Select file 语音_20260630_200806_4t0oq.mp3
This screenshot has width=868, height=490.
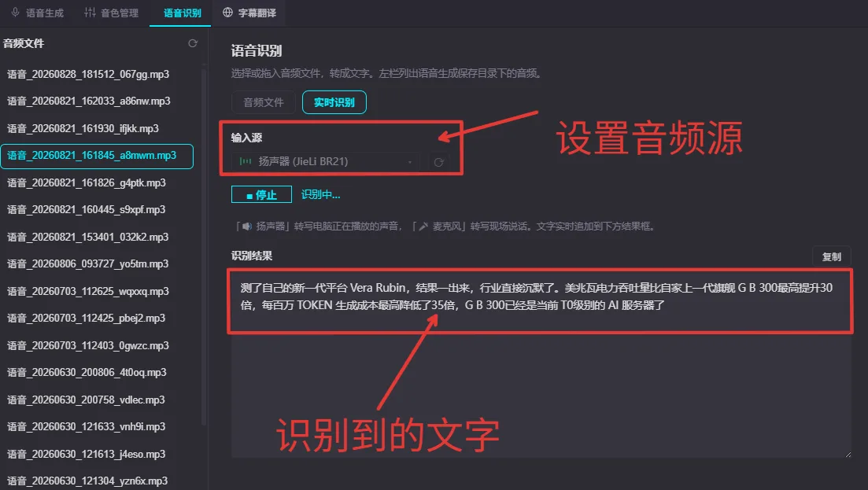click(x=98, y=373)
